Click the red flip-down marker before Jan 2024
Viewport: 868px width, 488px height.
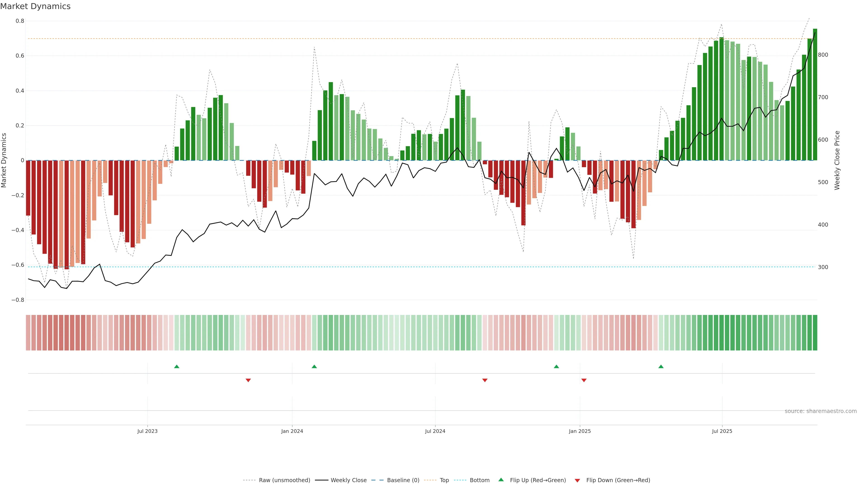[248, 380]
